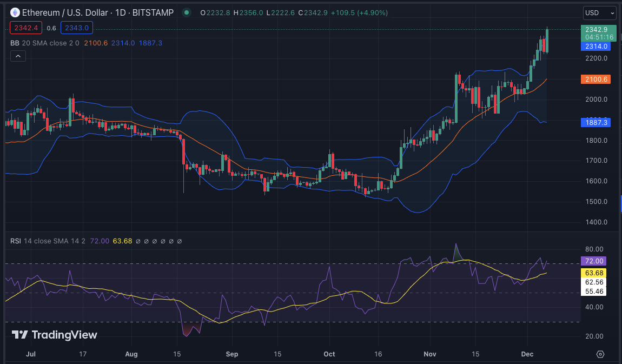This screenshot has height=364, width=622.
Task: Click the blue 1887.3 lower band axis label
Action: click(x=595, y=123)
